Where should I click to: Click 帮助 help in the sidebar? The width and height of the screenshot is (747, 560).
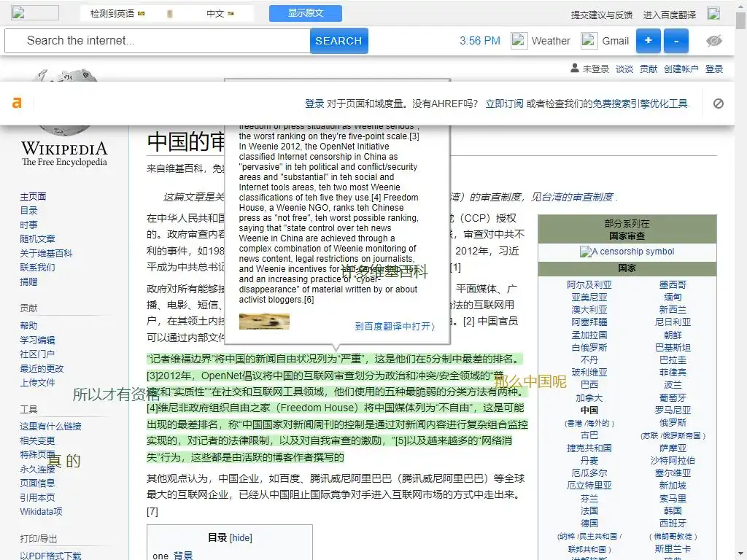(28, 326)
